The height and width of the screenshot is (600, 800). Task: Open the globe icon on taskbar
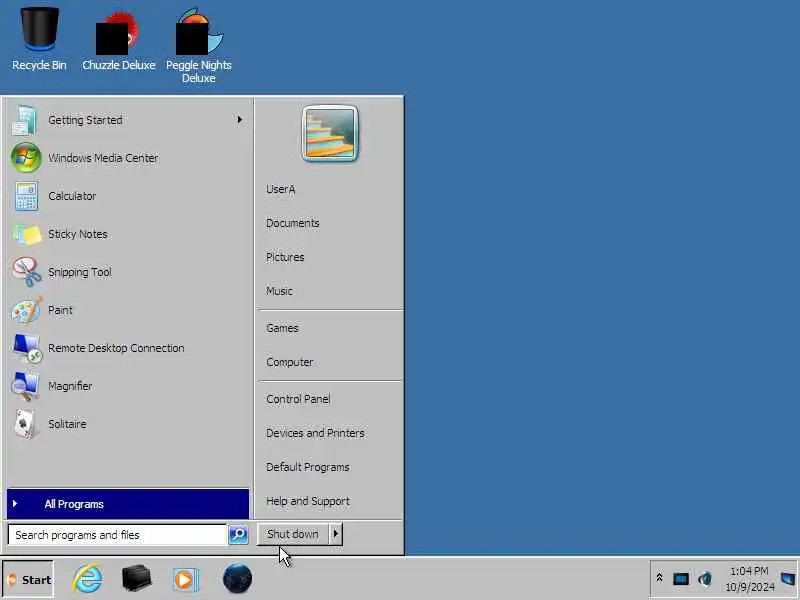[x=237, y=579]
